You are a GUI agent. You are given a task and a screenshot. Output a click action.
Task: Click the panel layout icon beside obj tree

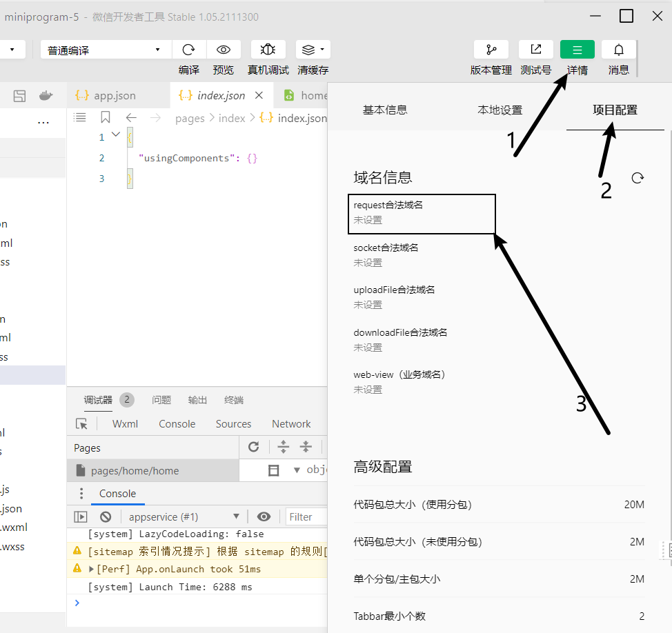273,470
